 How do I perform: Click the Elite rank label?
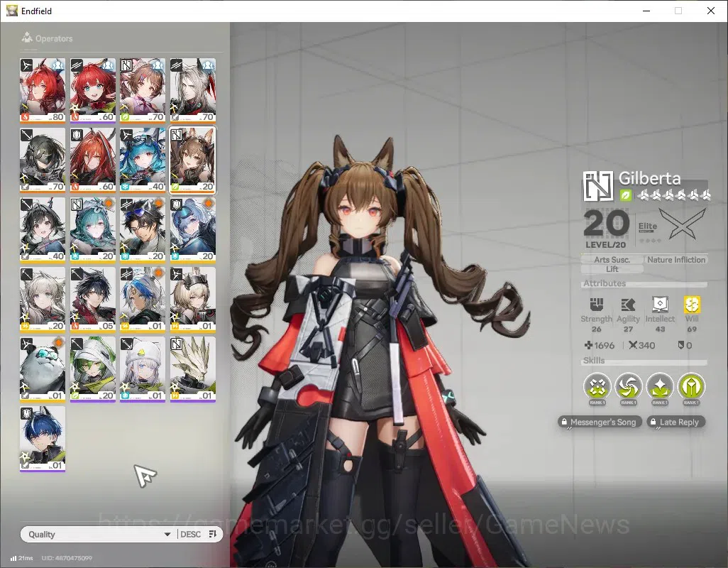[x=647, y=226]
